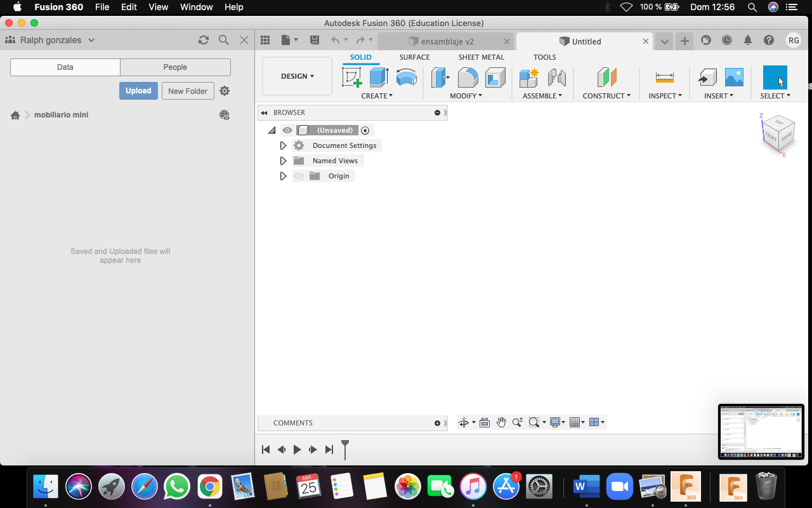Screen dimensions: 812x508
Task: Select the Zoom tool in navigation bar
Action: pos(518,422)
